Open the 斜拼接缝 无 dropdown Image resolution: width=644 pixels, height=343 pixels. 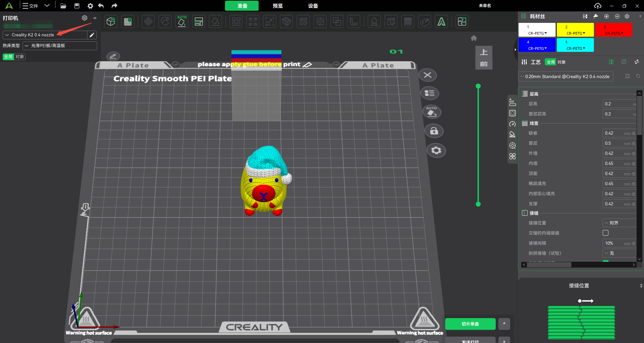(x=619, y=253)
